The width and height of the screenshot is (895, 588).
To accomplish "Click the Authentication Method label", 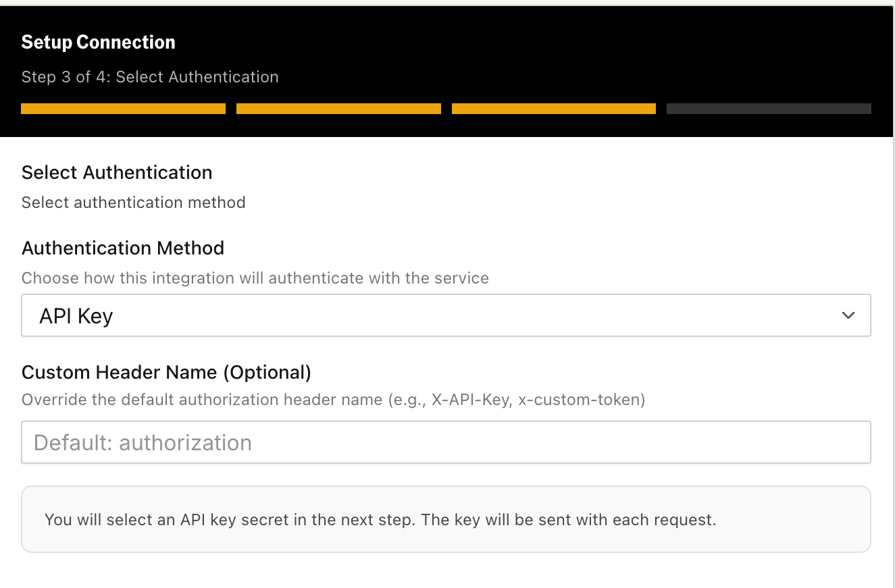I will point(123,248).
